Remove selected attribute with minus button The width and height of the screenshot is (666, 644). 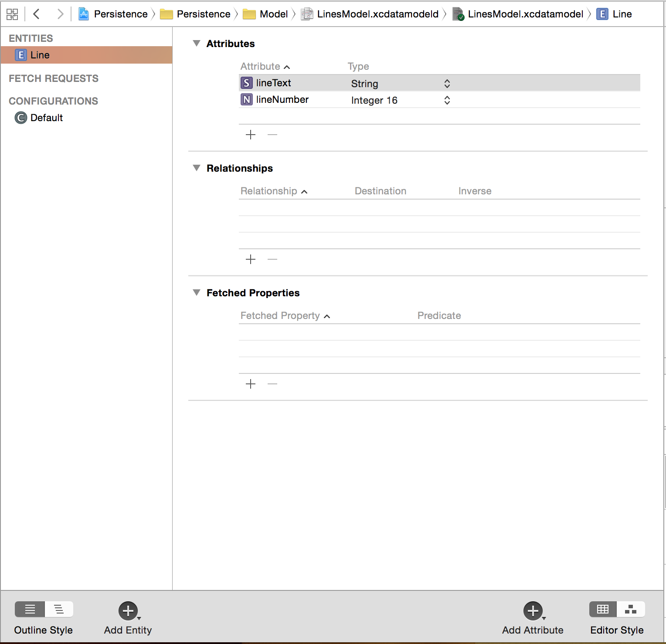(272, 135)
